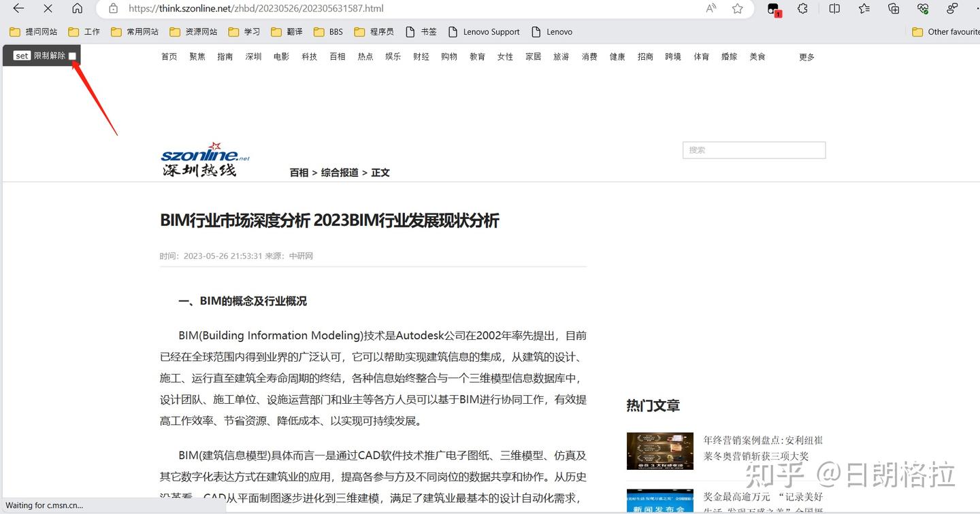Switch to the 财经 section
The width and height of the screenshot is (980, 514).
(x=421, y=56)
